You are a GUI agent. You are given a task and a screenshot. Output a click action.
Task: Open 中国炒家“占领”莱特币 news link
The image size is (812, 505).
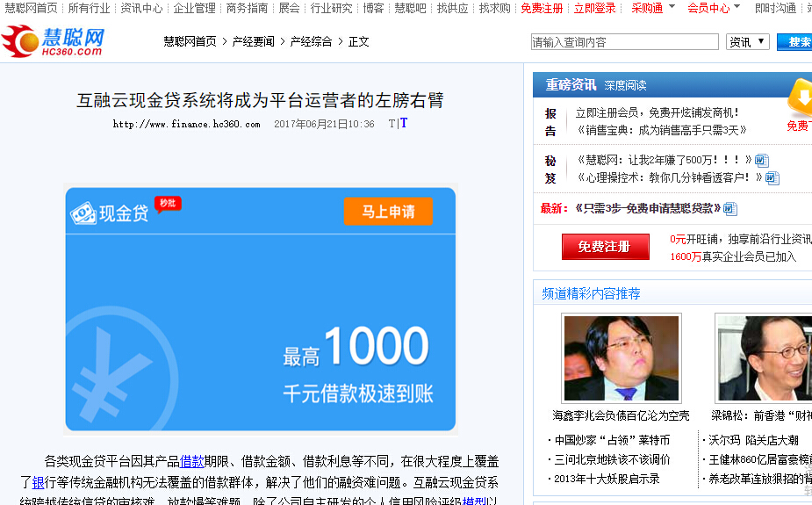click(612, 440)
